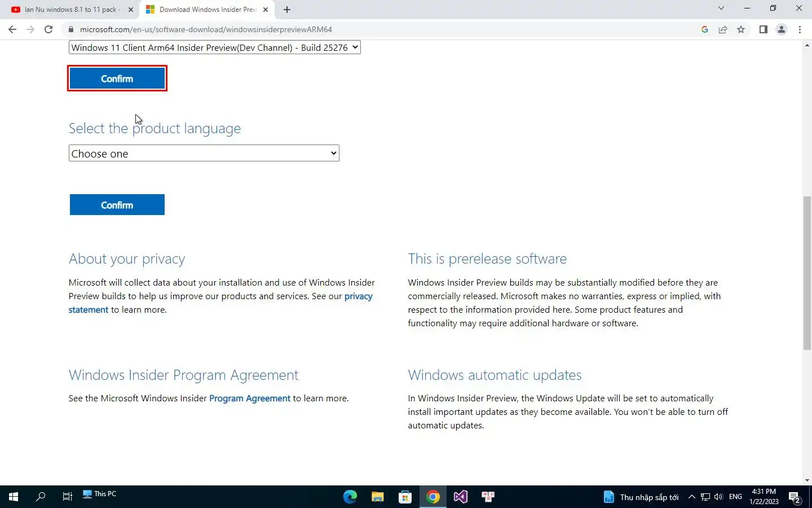Open news widget Thu nhập sắp tới
The width and height of the screenshot is (812, 508).
pos(641,497)
